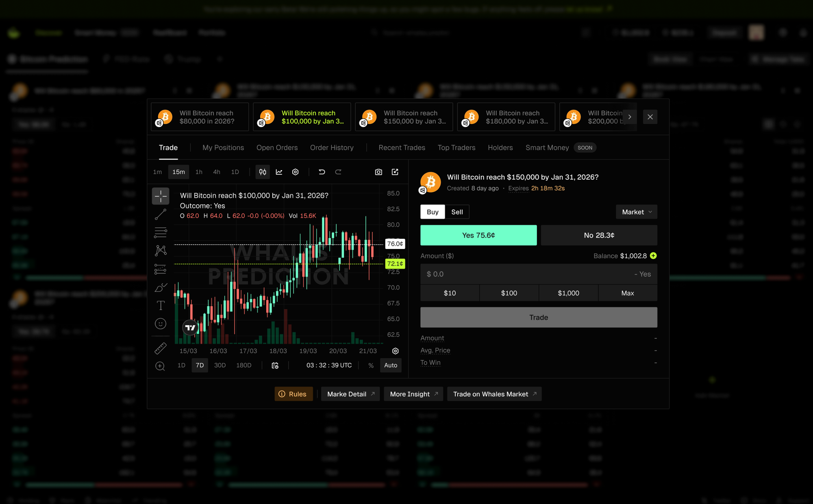This screenshot has height=504, width=813.
Task: Open the go-to-date calendar icon
Action: click(x=275, y=365)
